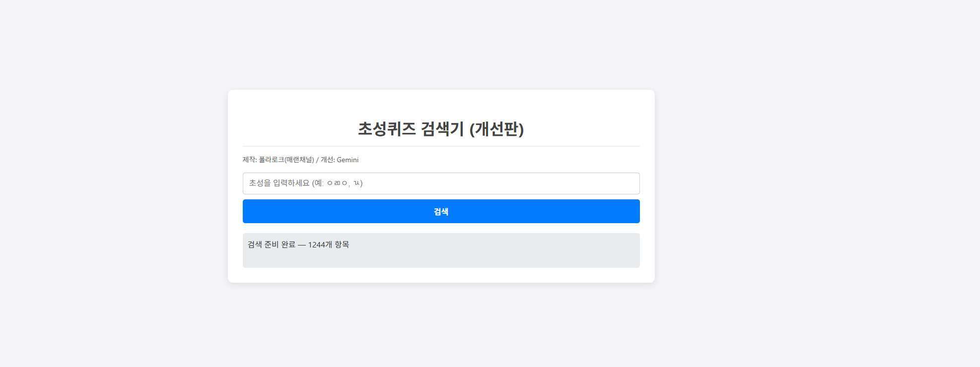
Task: Click the 제작: label in the credits
Action: [250, 160]
